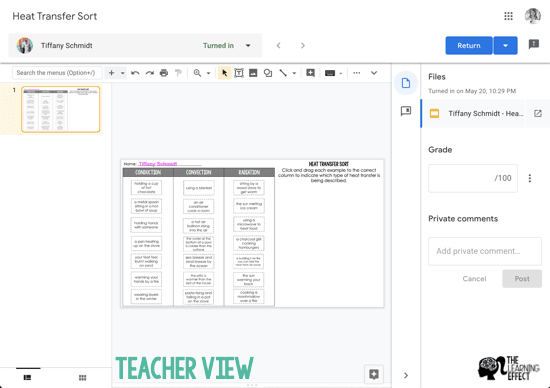Select slide 1 thumbnail in filmstrip
This screenshot has height=388, width=550.
point(61,109)
